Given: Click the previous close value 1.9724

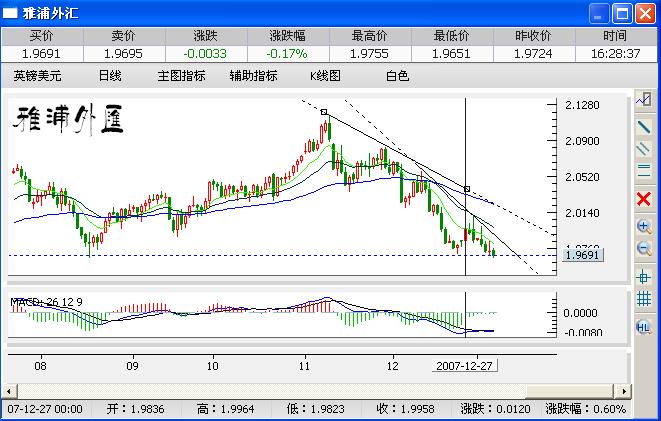Looking at the screenshot, I should (533, 54).
